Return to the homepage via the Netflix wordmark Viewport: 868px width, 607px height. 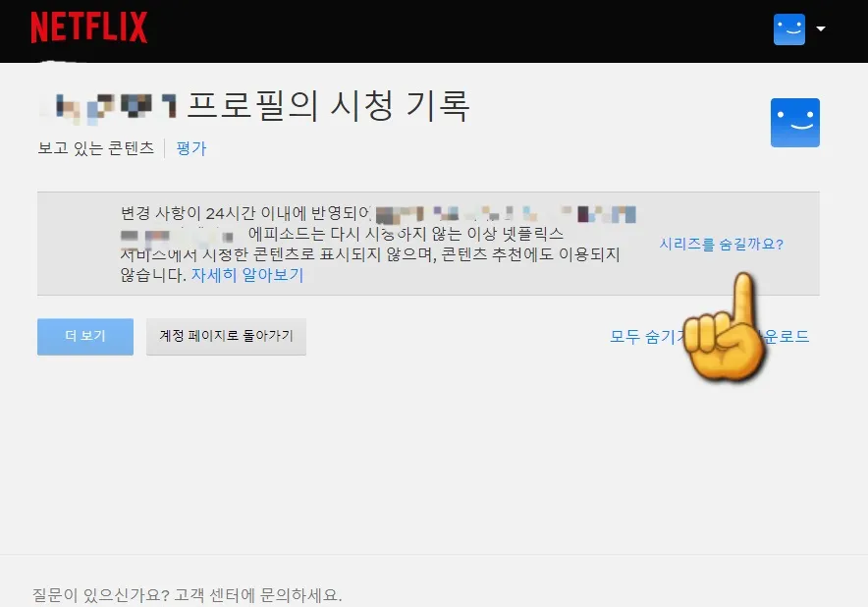coord(88,28)
